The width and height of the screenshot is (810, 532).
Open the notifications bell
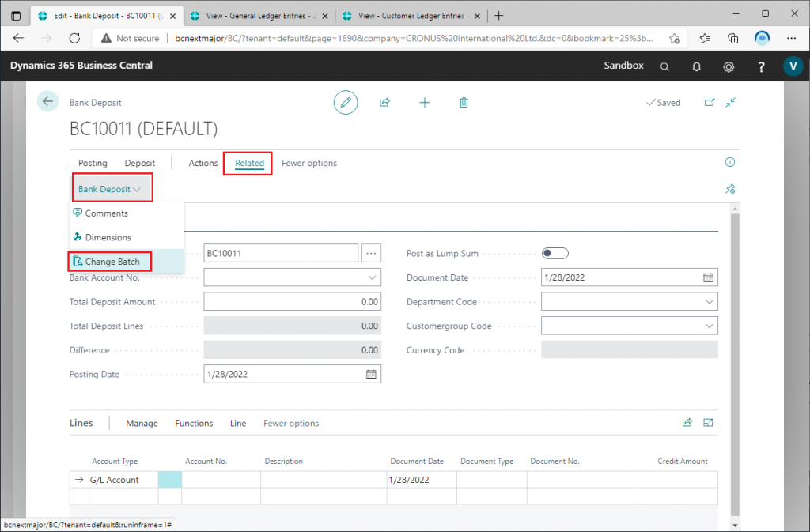coord(696,66)
